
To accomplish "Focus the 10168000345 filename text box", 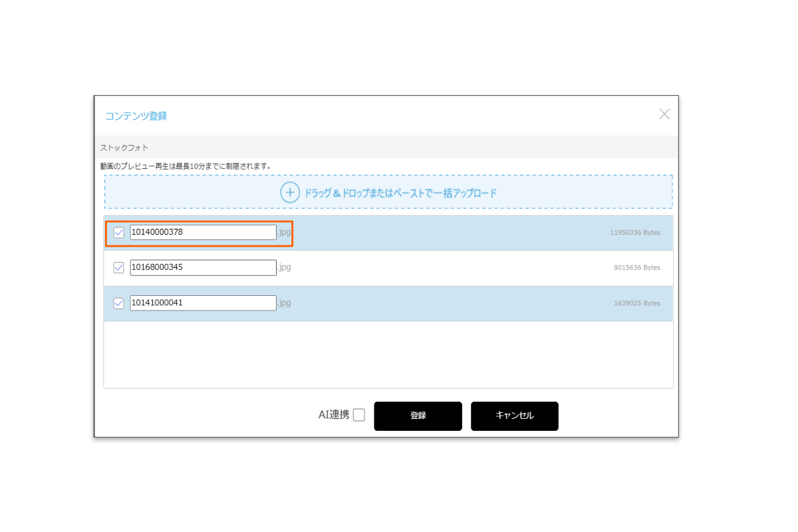I will click(203, 267).
